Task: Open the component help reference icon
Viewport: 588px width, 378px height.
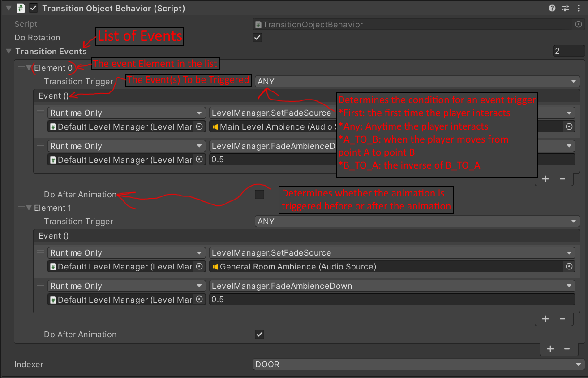Action: tap(552, 8)
